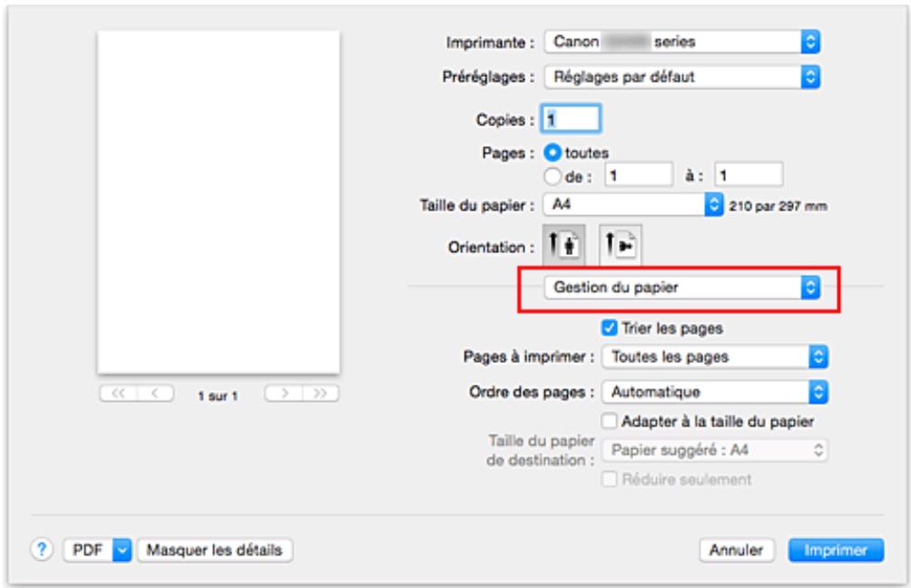Select the 'toutes' pages radio button
The height and width of the screenshot is (588, 911).
552,152
